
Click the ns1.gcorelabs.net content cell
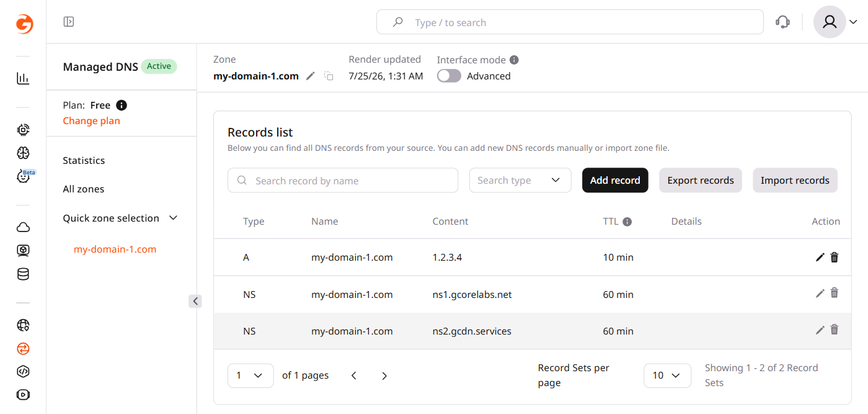(x=472, y=294)
